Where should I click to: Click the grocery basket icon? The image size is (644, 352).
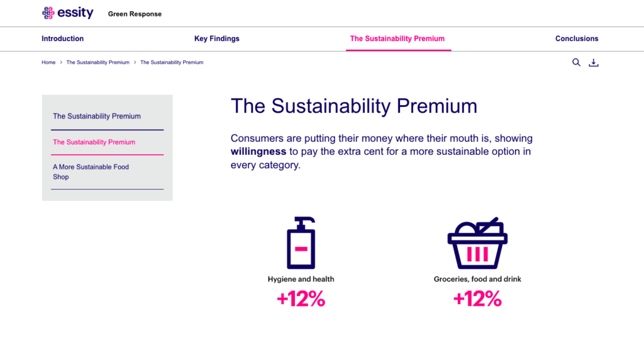477,243
